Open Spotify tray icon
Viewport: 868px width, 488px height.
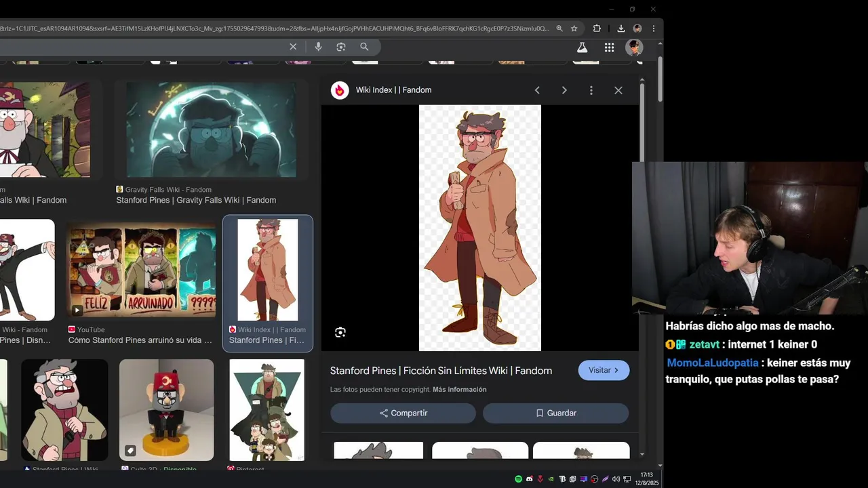point(519,479)
